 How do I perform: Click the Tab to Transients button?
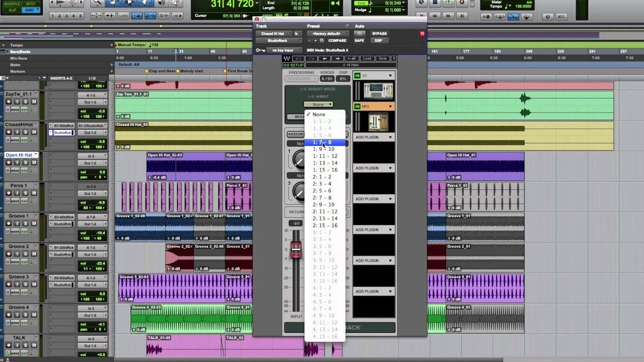click(x=110, y=16)
